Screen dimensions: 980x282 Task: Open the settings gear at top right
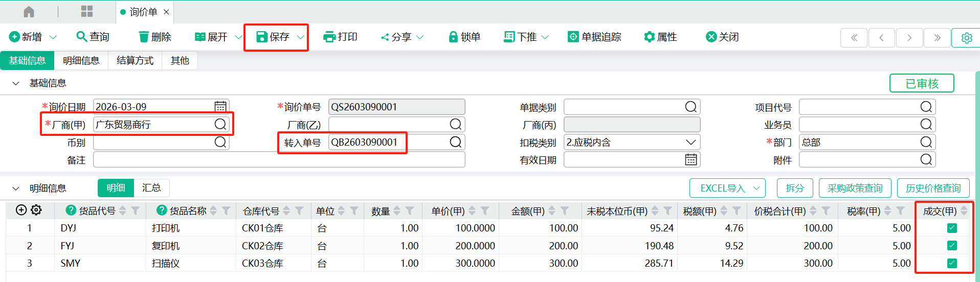[x=966, y=38]
